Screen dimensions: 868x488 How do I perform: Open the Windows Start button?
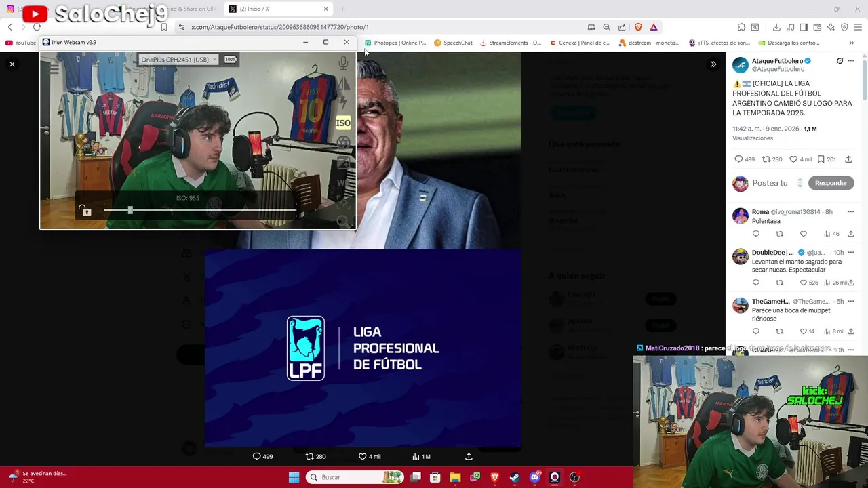point(294,477)
